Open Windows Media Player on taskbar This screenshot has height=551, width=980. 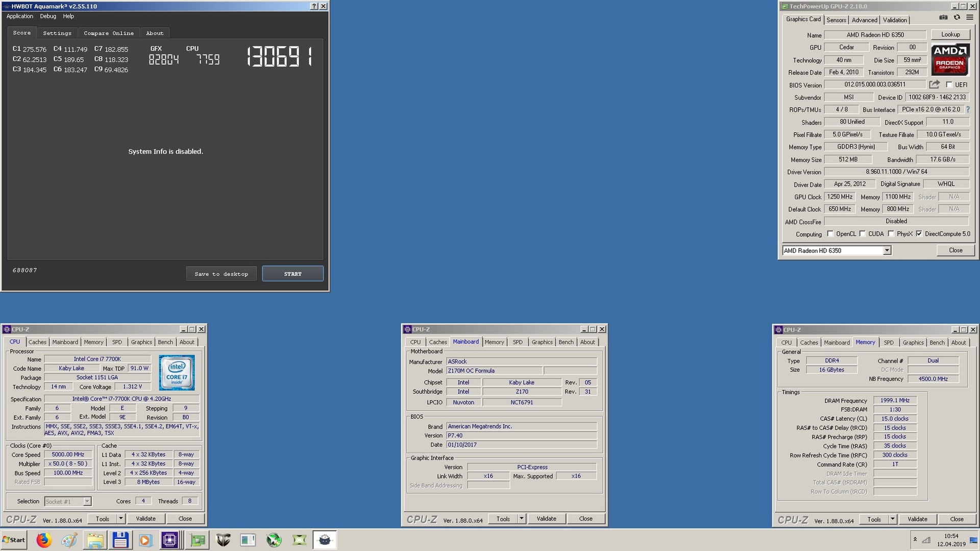pyautogui.click(x=145, y=540)
